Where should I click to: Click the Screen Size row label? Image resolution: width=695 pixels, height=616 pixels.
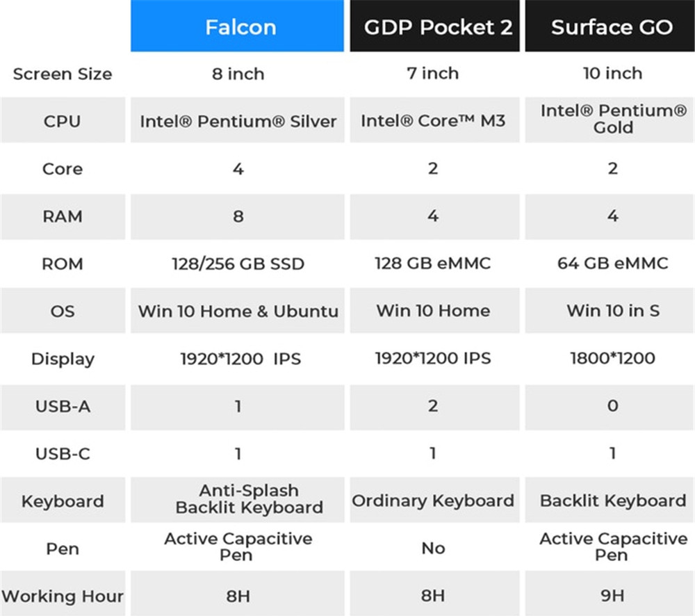point(63,74)
